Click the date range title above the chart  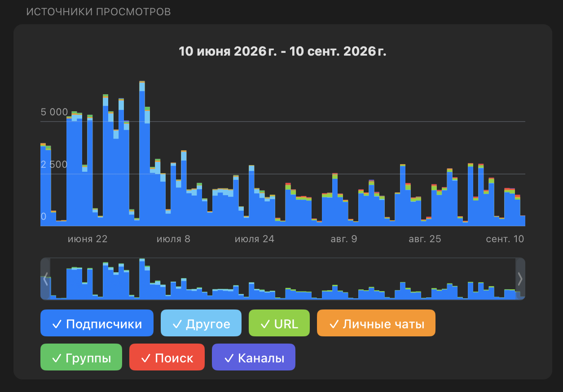283,51
